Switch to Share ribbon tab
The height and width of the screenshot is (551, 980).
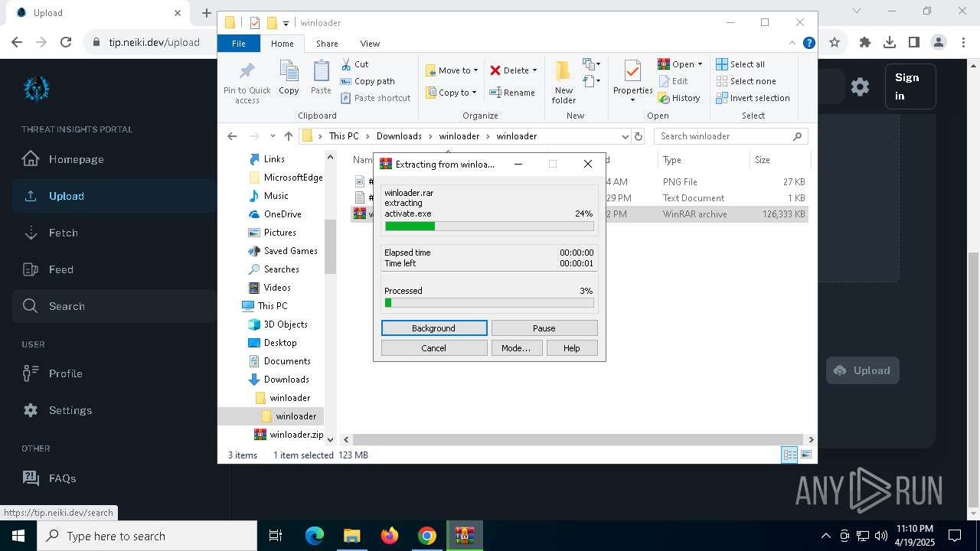[x=327, y=44]
